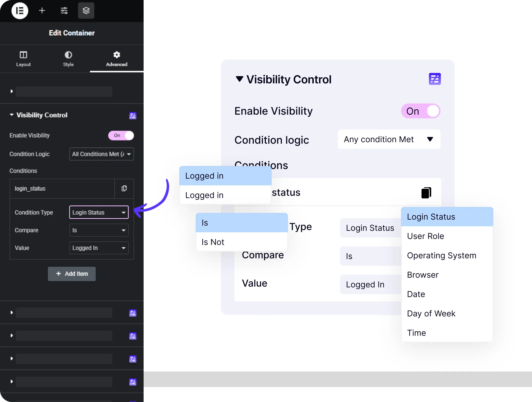Switch to the Style tab
Viewport: 532px width, 402px height.
pos(68,59)
